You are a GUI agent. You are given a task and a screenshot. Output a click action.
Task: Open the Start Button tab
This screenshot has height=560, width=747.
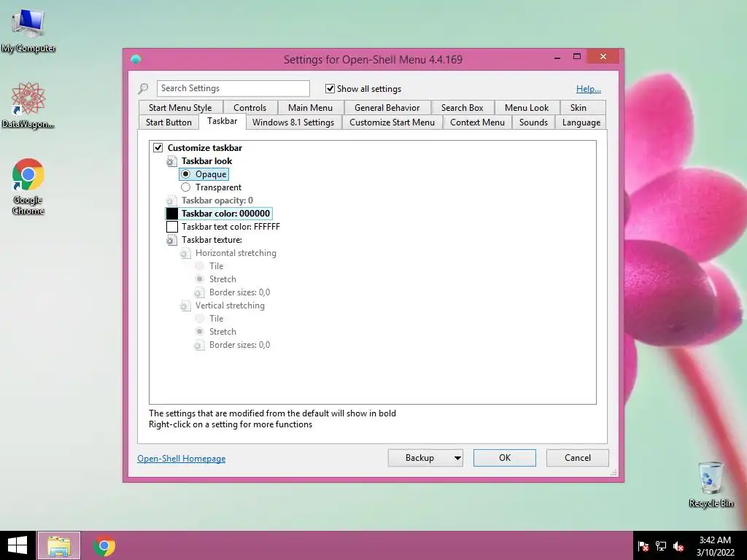[169, 122]
